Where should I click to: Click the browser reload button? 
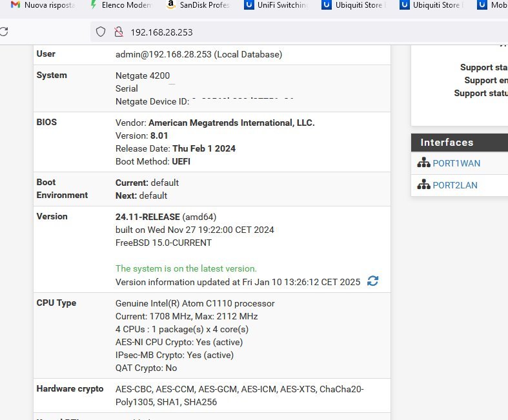click(x=4, y=32)
